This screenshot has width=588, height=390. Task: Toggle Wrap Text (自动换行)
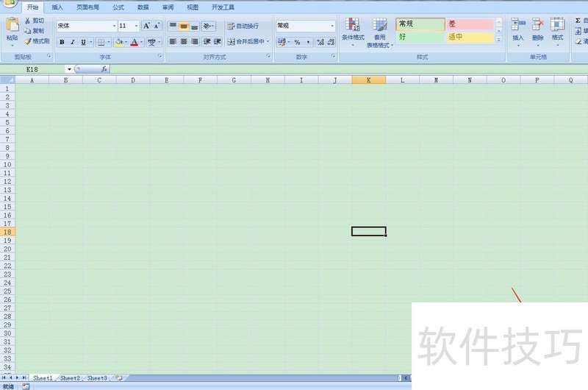[x=242, y=26]
